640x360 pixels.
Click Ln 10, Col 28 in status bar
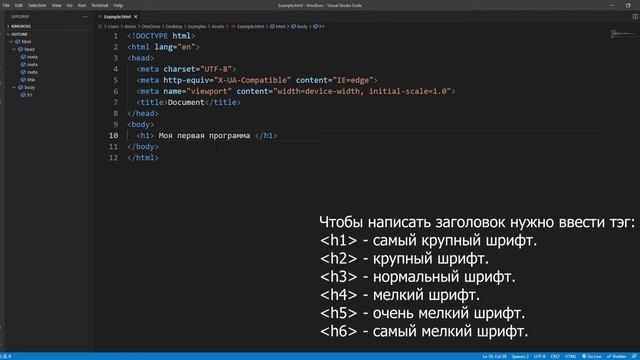494,356
